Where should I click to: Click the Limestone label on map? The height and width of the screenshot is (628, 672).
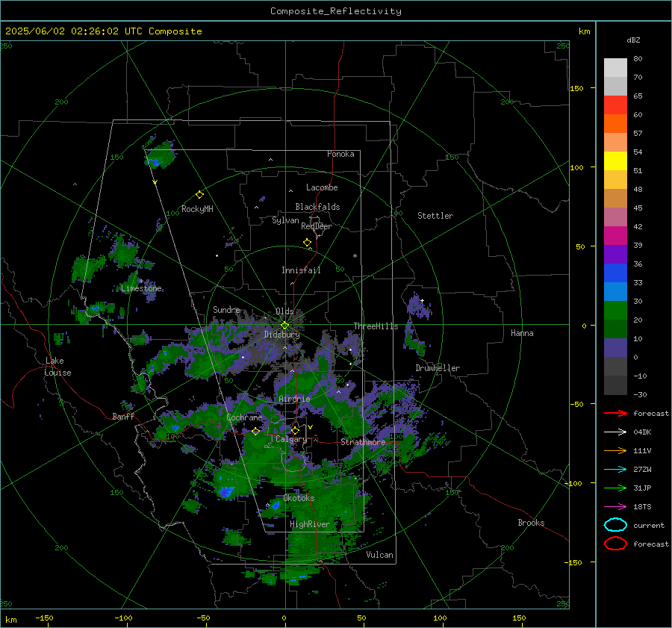coord(141,288)
